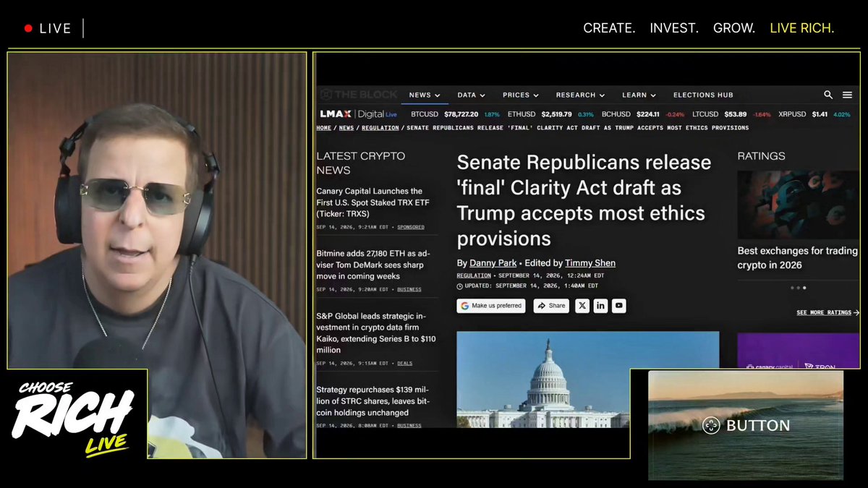Open the Canary Capital TRX ETF headline
Image resolution: width=868 pixels, height=488 pixels.
(x=375, y=202)
